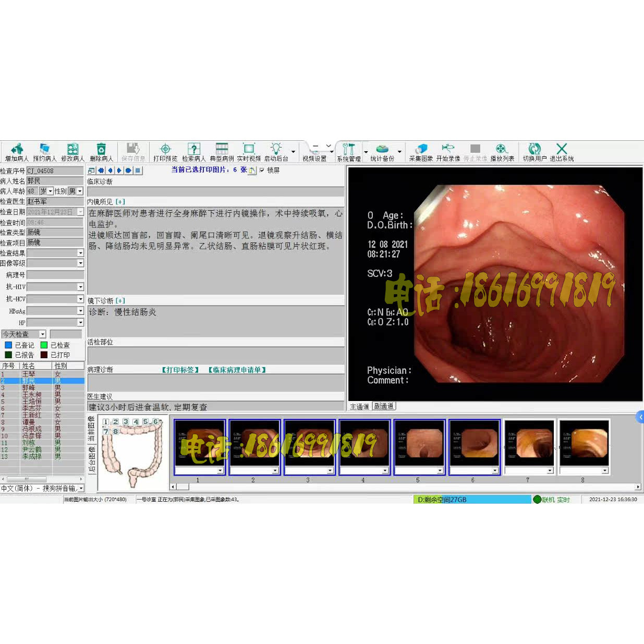The height and width of the screenshot is (644, 644).
Task: Click the 删除病人 trash icon
Action: 101,152
